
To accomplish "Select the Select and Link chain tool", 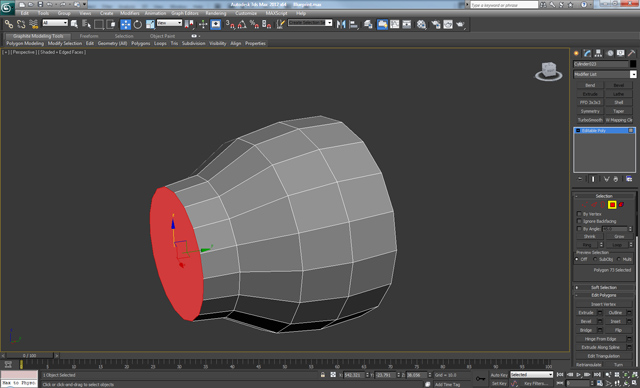I will [9, 24].
